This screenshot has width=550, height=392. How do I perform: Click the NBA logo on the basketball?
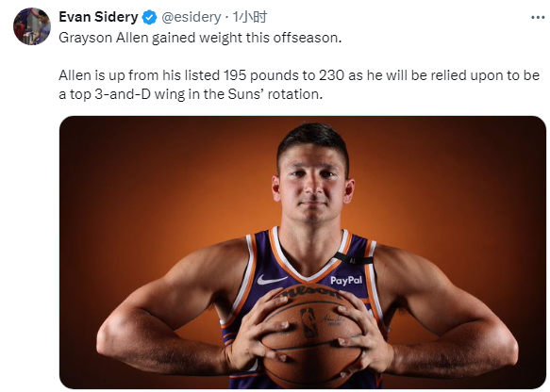coord(308,322)
